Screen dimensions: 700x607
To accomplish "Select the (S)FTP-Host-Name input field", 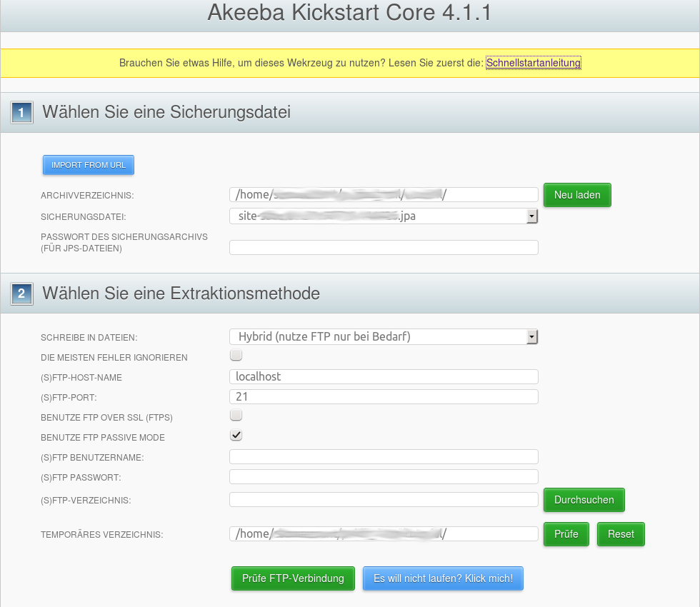I will tap(384, 377).
